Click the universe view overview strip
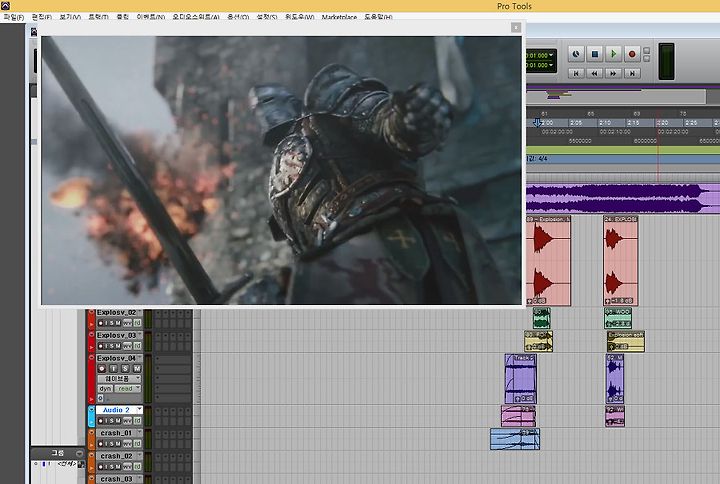The height and width of the screenshot is (484, 720). 615,96
